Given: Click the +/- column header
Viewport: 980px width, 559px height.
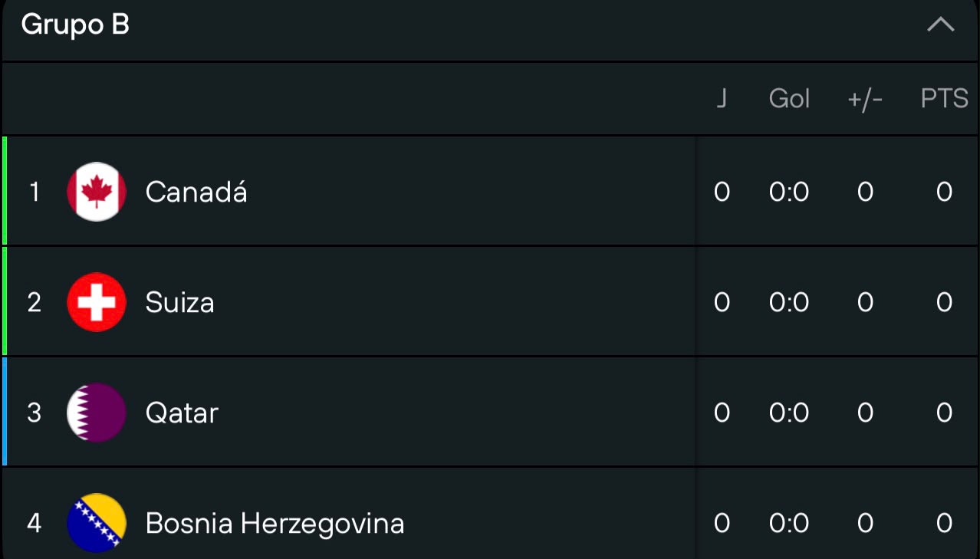Looking at the screenshot, I should [865, 100].
